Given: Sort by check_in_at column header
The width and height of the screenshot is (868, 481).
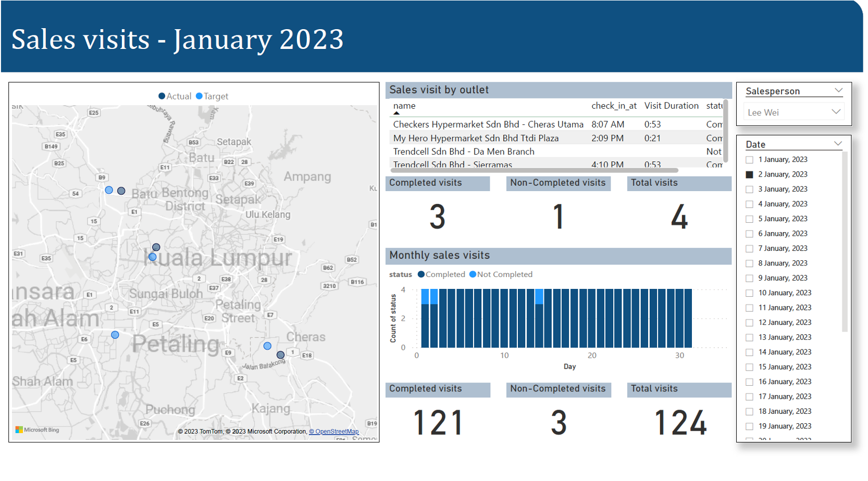Looking at the screenshot, I should pos(613,106).
